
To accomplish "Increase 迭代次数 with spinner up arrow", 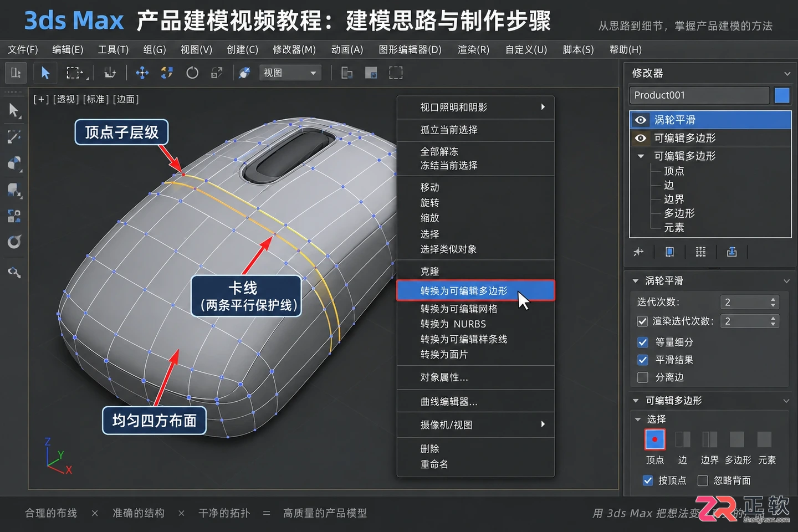I will click(x=773, y=299).
